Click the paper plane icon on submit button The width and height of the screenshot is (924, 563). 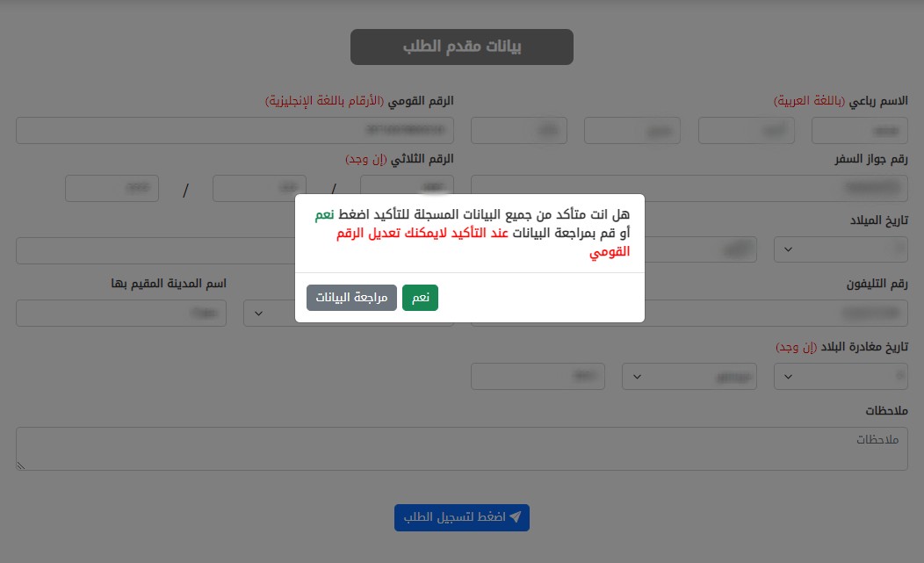(516, 517)
